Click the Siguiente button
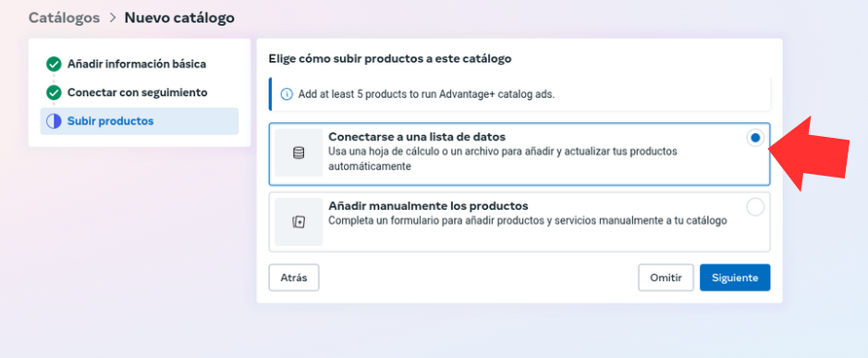 [x=735, y=278]
